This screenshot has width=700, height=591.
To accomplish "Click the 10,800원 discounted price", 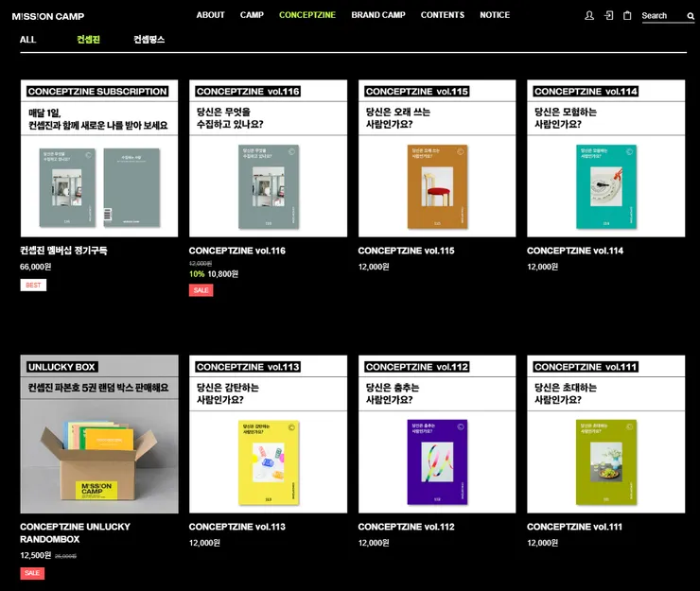I will (222, 274).
